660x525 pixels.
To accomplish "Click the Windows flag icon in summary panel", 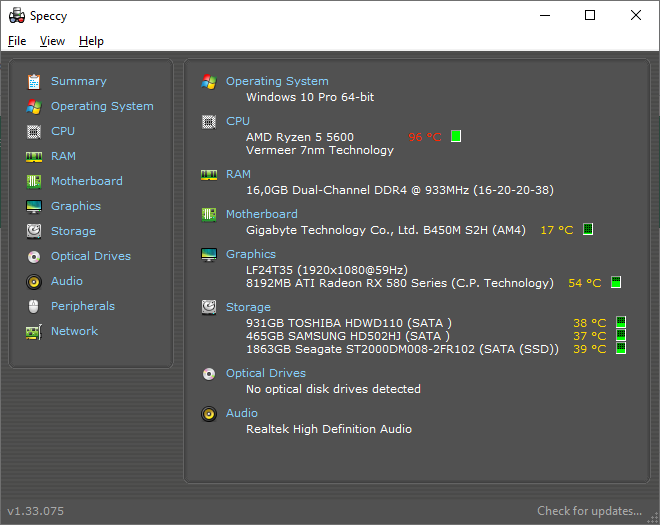I will point(209,82).
